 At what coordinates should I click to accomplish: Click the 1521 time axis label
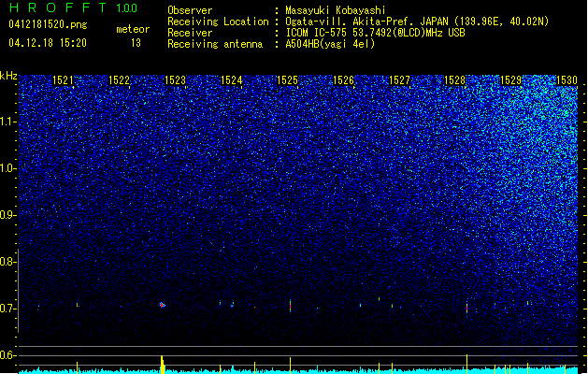point(63,80)
